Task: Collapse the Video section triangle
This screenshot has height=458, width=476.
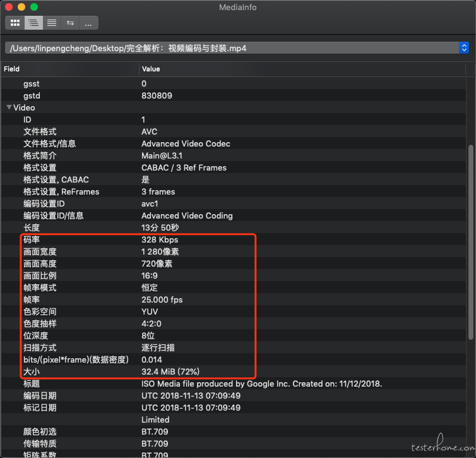Action: [9, 107]
